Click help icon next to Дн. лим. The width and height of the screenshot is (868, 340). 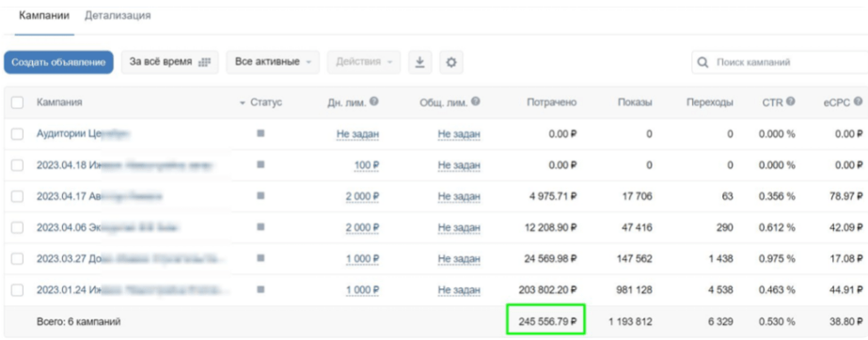point(374,101)
